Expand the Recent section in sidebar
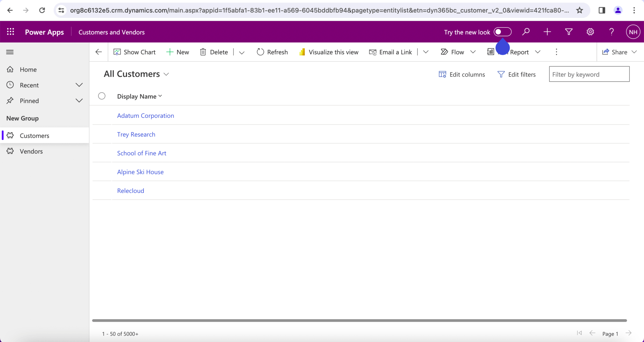 point(79,85)
